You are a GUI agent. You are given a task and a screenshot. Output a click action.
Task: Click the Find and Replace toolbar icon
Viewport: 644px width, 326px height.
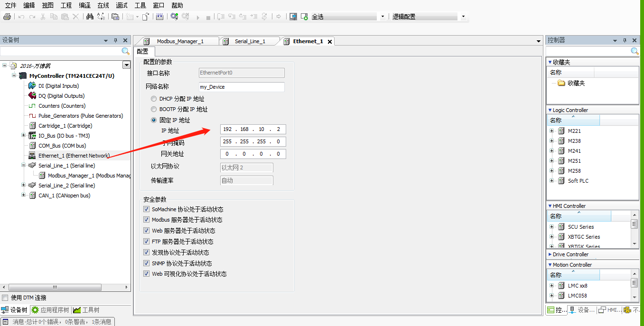[101, 17]
